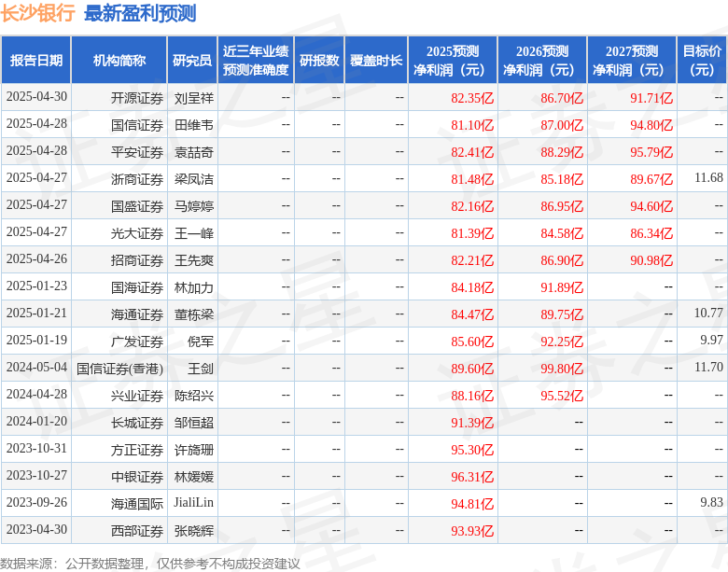Click analyst name 袁喆奇
Viewport: 728px width, 572px height.
pyautogui.click(x=194, y=152)
